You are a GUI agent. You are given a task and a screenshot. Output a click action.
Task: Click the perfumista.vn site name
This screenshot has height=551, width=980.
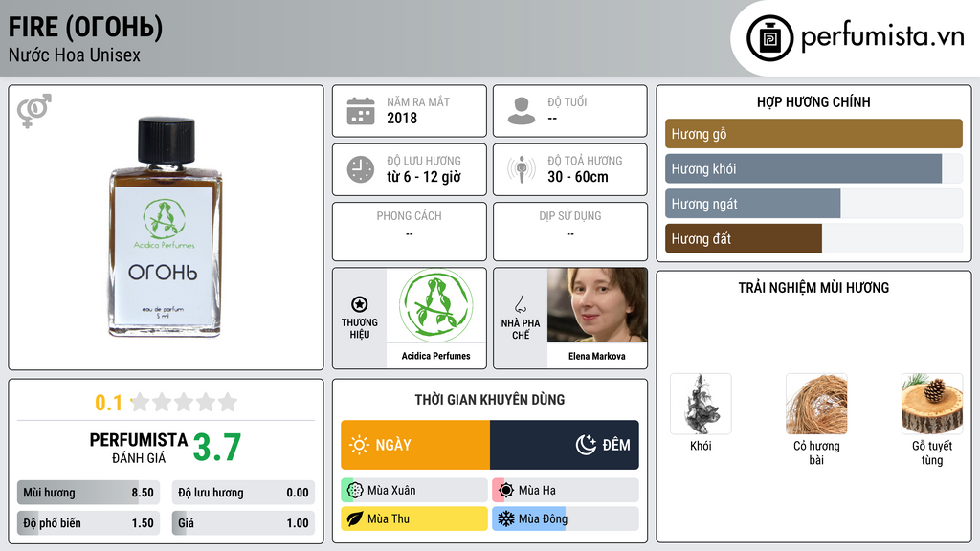(x=882, y=36)
